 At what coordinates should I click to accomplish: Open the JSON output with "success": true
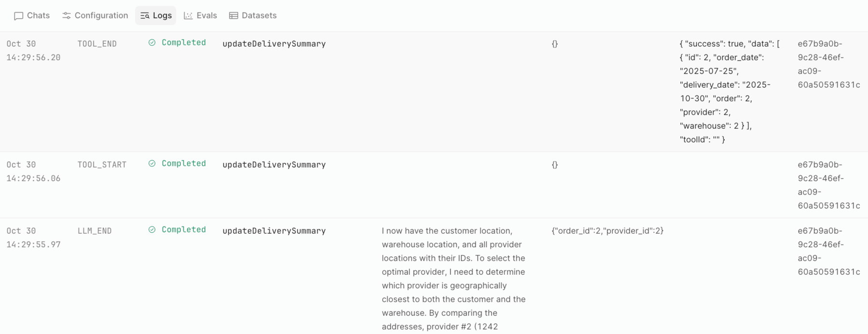[729, 92]
